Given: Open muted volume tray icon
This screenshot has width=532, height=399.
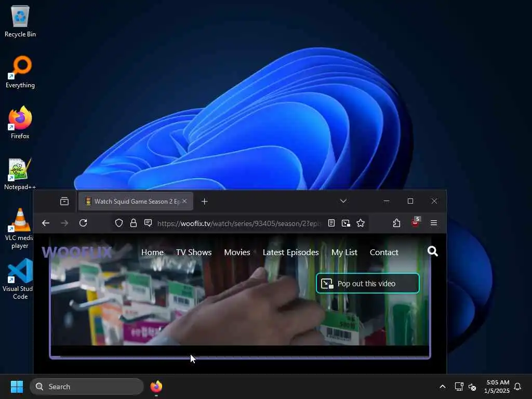Looking at the screenshot, I should [x=472, y=387].
